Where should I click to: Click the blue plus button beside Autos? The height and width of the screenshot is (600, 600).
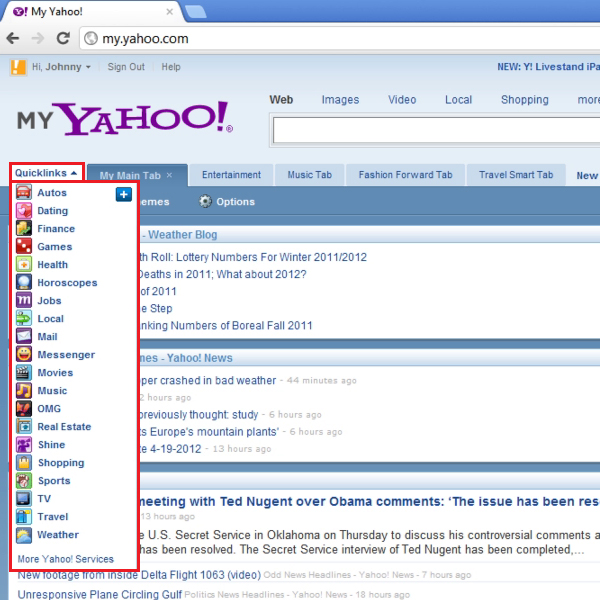click(x=124, y=194)
